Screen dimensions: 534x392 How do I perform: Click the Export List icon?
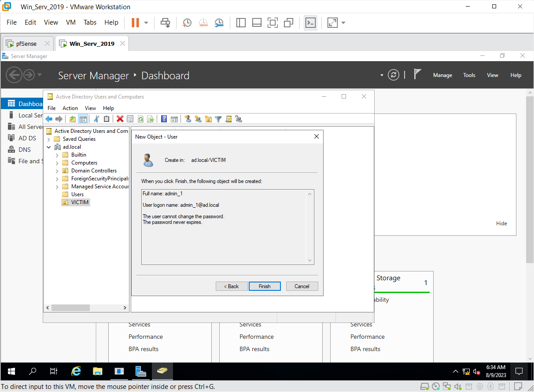pyautogui.click(x=151, y=119)
